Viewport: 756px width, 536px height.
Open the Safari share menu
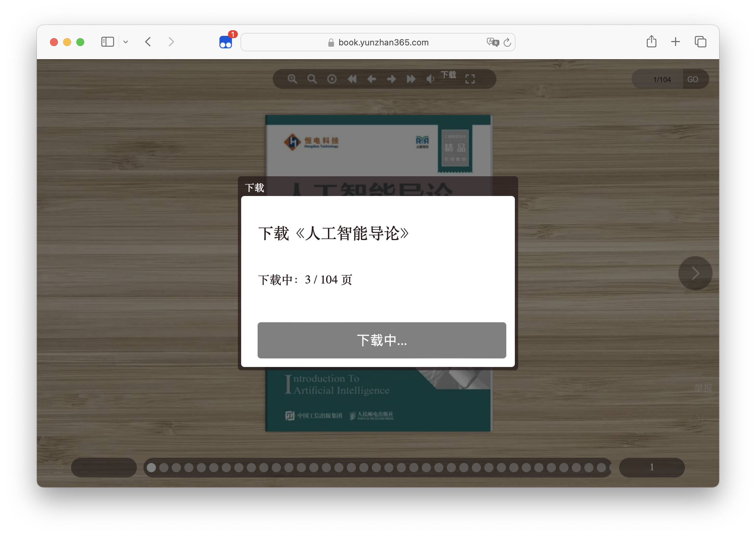(651, 42)
